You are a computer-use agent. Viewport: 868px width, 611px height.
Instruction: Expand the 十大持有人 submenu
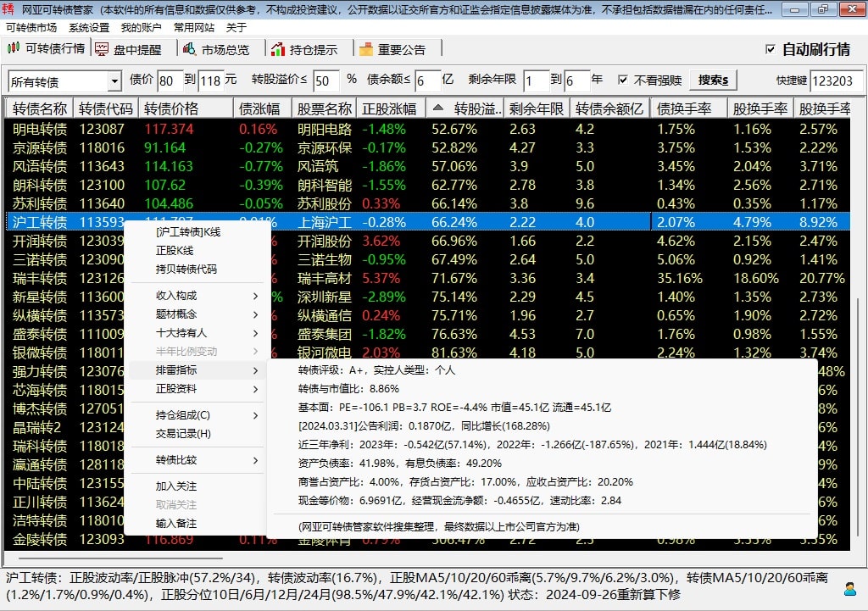coord(255,333)
